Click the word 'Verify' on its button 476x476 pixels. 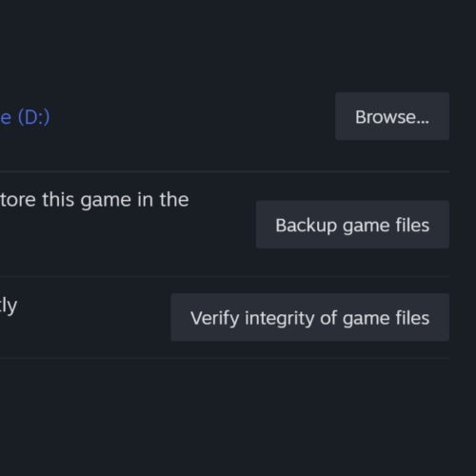[x=215, y=319]
